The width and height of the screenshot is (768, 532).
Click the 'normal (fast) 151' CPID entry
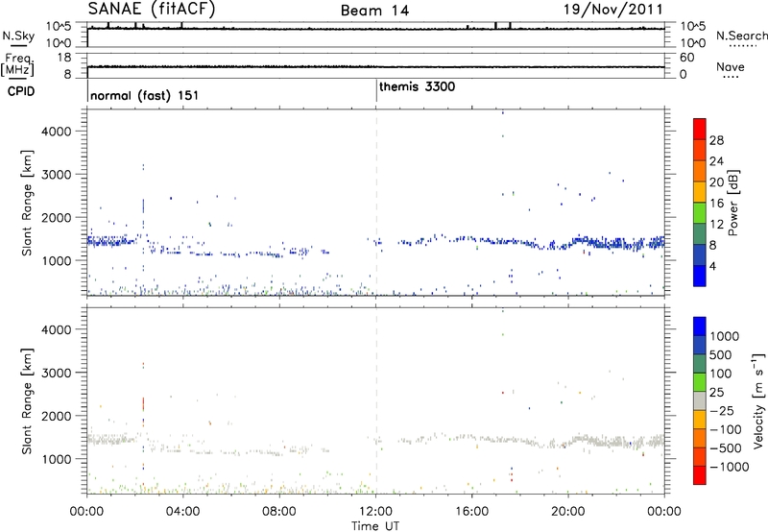coord(145,95)
